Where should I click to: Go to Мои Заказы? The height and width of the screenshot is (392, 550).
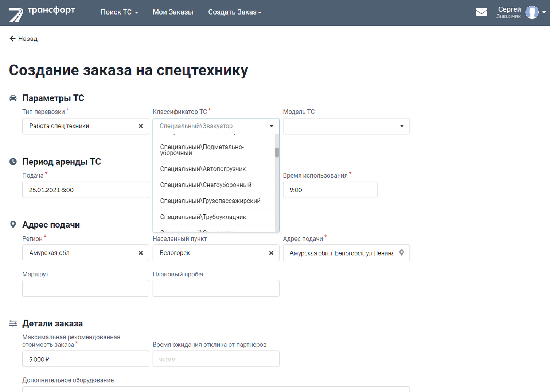173,12
